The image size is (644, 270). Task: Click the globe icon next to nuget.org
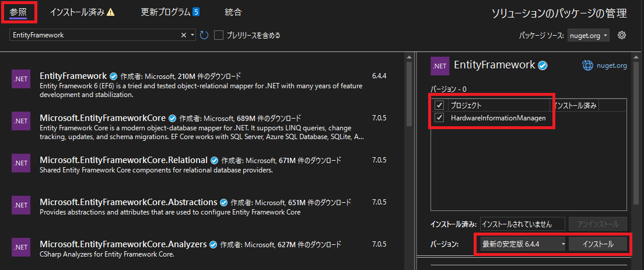(589, 65)
